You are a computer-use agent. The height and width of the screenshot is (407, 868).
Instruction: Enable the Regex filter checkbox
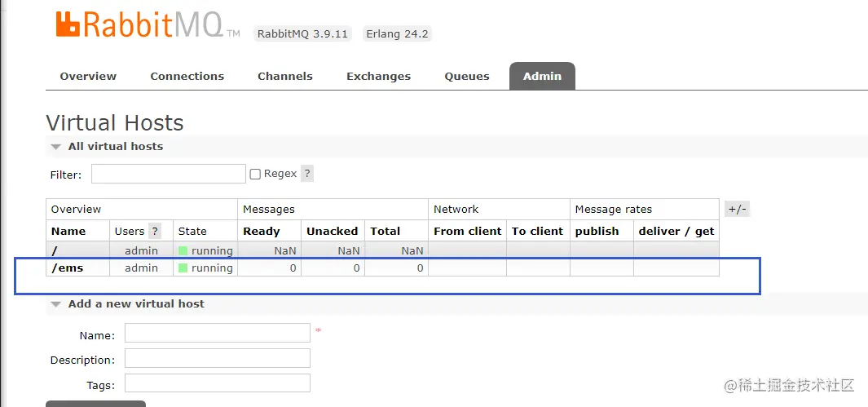coord(255,174)
